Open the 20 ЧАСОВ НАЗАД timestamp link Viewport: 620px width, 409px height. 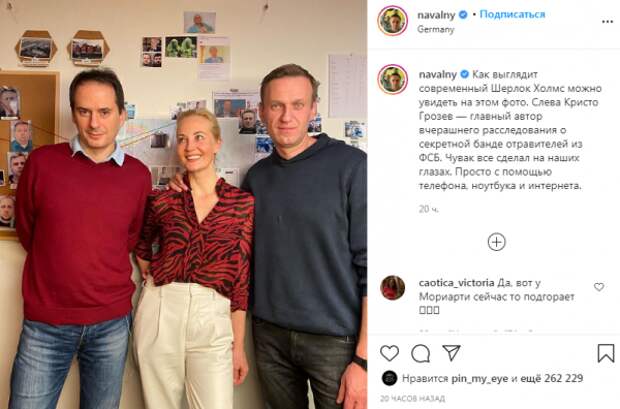click(412, 398)
